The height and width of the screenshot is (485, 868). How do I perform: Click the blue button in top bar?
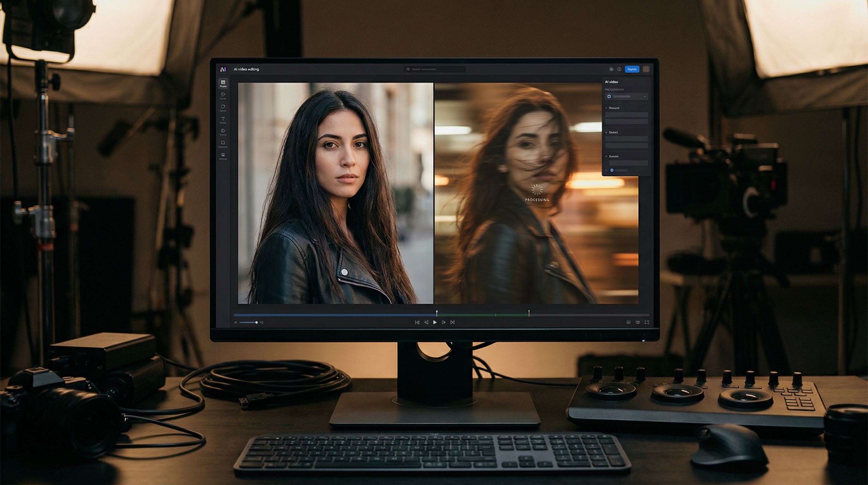(x=632, y=69)
